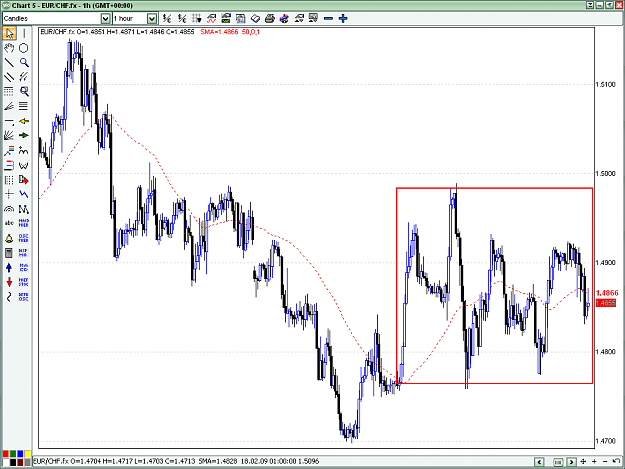Select the parallel lines channel tool

pyautogui.click(x=9, y=77)
